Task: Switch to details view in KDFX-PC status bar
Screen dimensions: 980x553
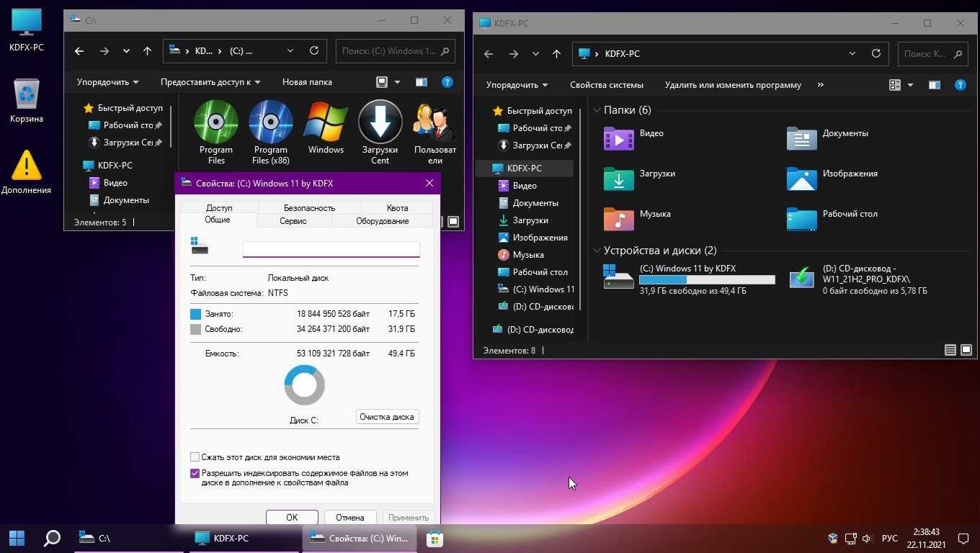Action: point(950,350)
